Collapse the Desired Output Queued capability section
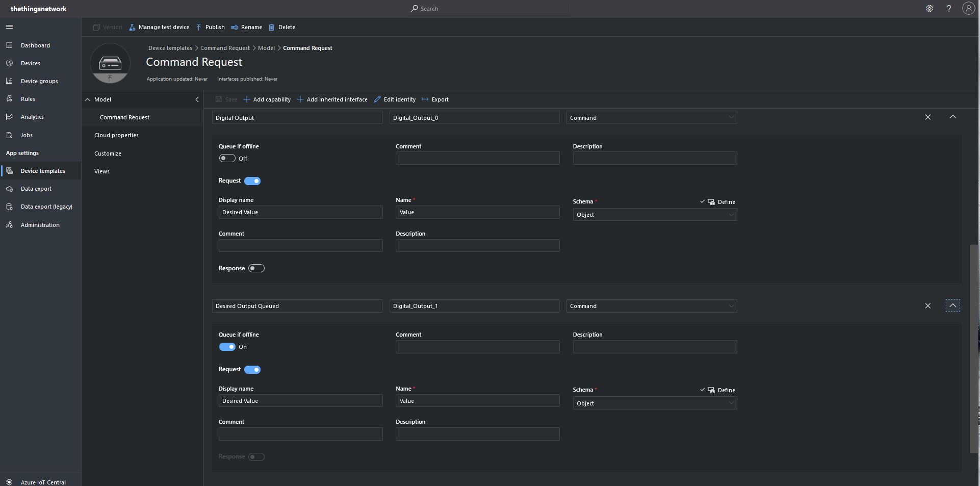 (x=952, y=306)
